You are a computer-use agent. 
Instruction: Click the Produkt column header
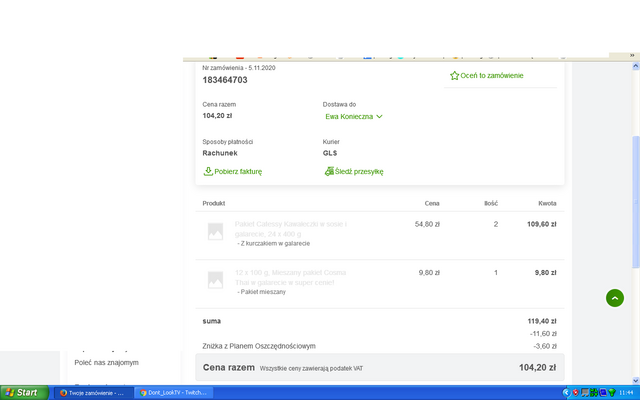coord(214,203)
